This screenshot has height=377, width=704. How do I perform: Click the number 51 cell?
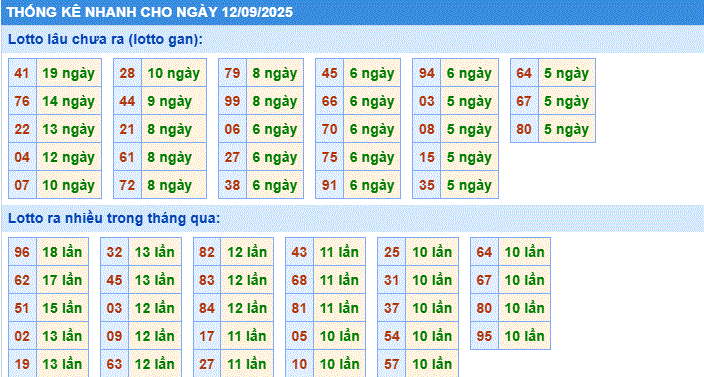pos(22,308)
